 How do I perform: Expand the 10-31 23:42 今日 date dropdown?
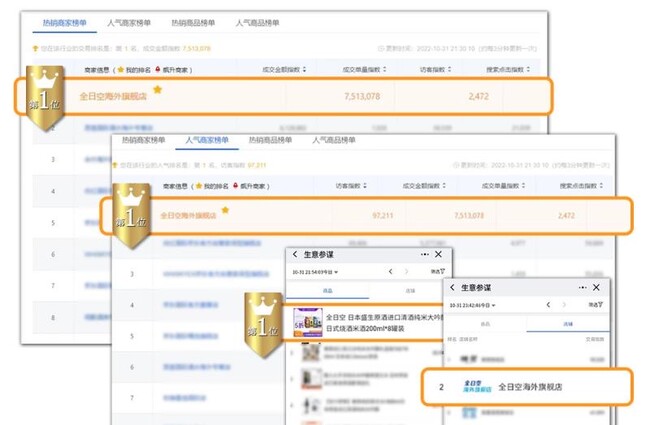pos(470,304)
